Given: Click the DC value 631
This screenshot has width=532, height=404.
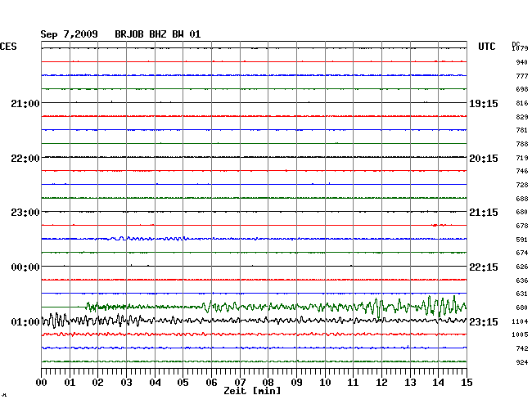Looking at the screenshot, I should click(522, 294).
